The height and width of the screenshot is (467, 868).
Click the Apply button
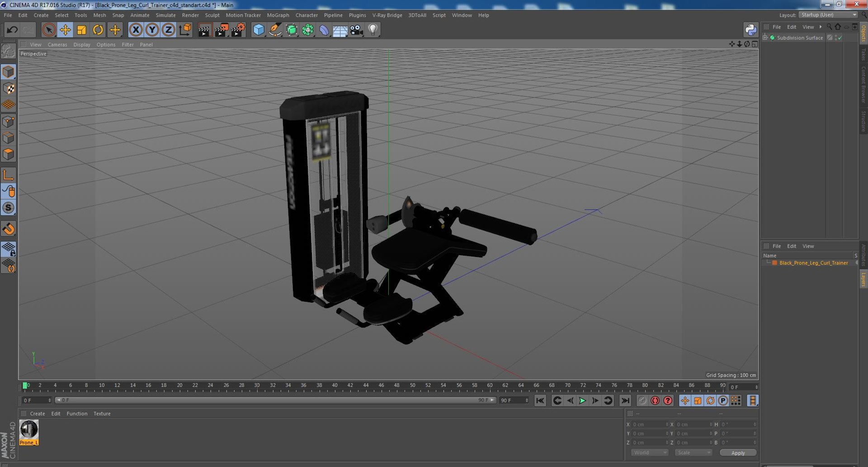tap(738, 453)
